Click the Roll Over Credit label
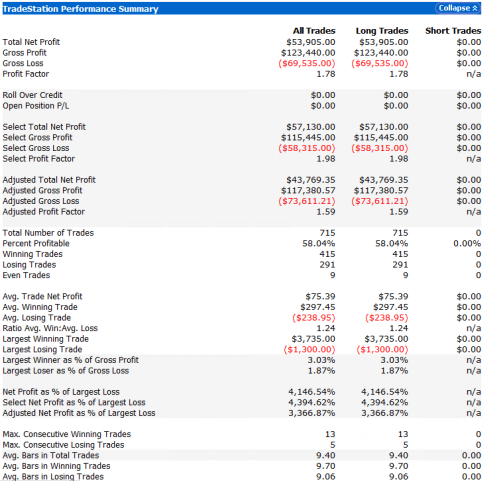 pos(32,95)
